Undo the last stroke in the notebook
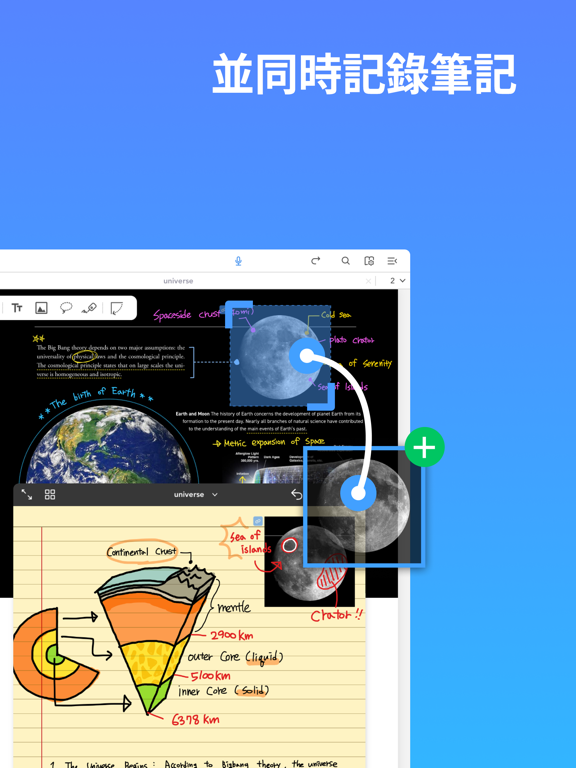Viewport: 576px width, 768px height. pyautogui.click(x=296, y=494)
